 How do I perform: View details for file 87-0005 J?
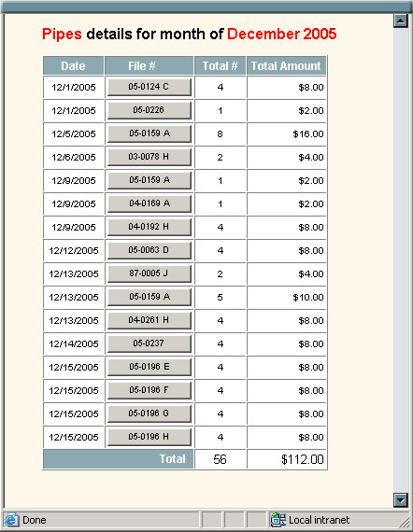150,273
